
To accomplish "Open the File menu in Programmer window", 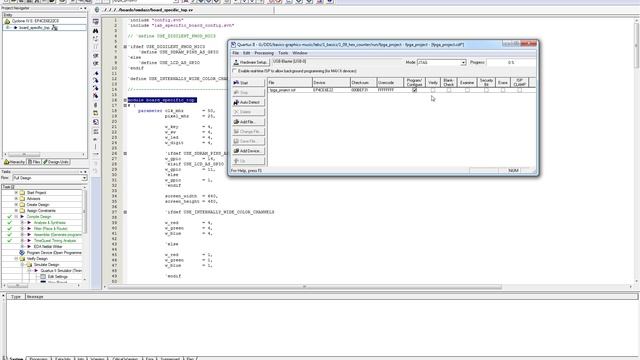I will point(236,53).
